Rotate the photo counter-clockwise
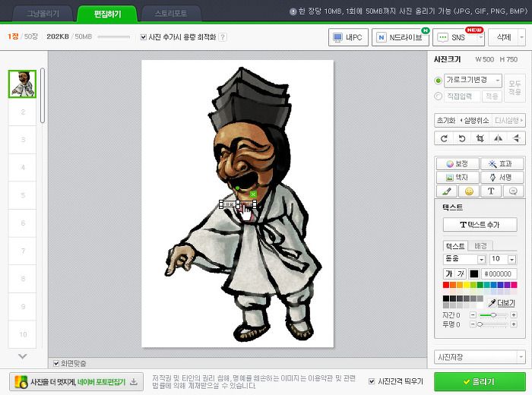 click(x=462, y=138)
